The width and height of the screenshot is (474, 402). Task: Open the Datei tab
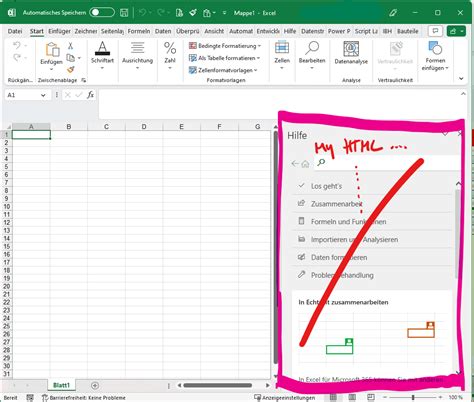(x=15, y=31)
